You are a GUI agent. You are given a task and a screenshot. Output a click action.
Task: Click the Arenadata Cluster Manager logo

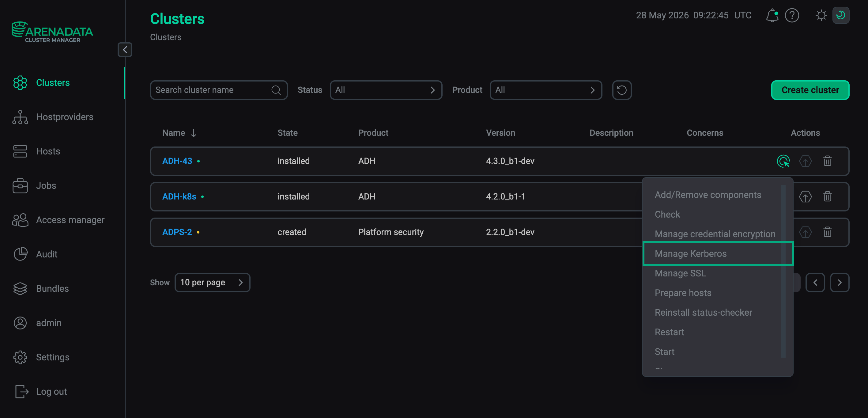point(52,32)
